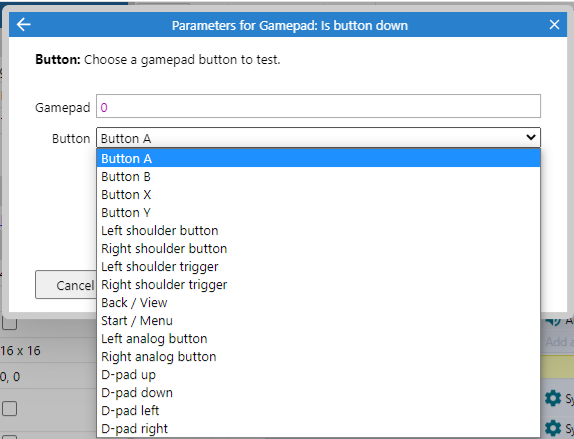The width and height of the screenshot is (574, 439).
Task: Click the upper gear icon behind the dialog
Action: click(553, 398)
